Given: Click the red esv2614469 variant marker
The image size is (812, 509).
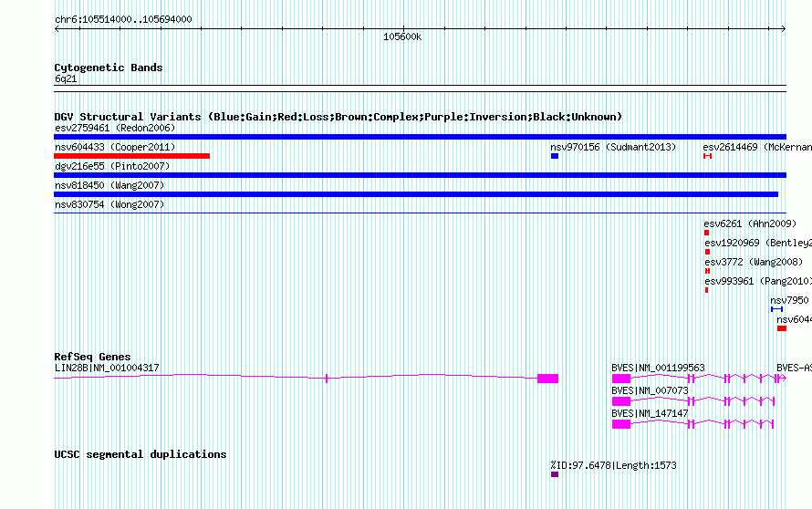Looking at the screenshot, I should tap(707, 156).
